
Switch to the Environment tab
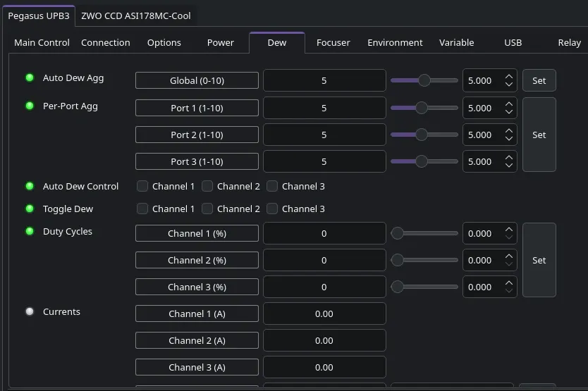click(395, 43)
